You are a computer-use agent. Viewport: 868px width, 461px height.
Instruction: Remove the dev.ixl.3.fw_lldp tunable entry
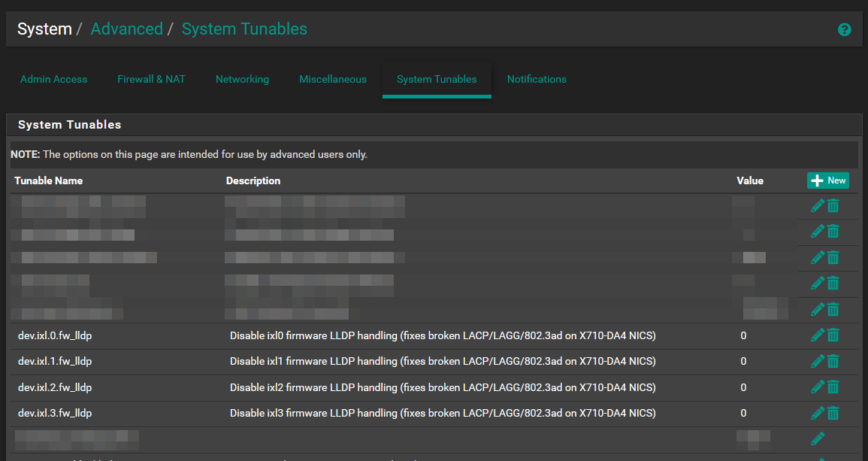click(833, 413)
